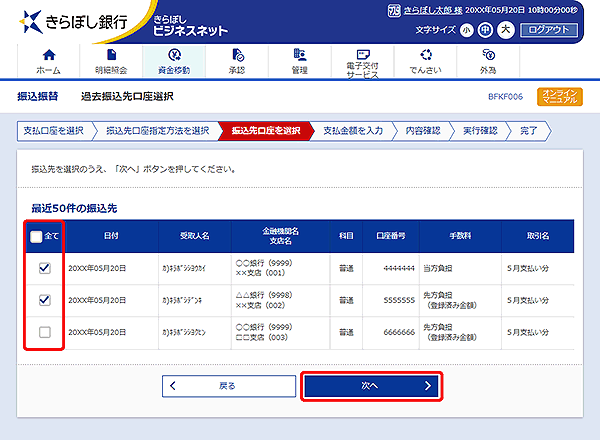Screen dimensions: 600x440
Task: Open the 電子交付サービス icon
Action: tap(362, 61)
